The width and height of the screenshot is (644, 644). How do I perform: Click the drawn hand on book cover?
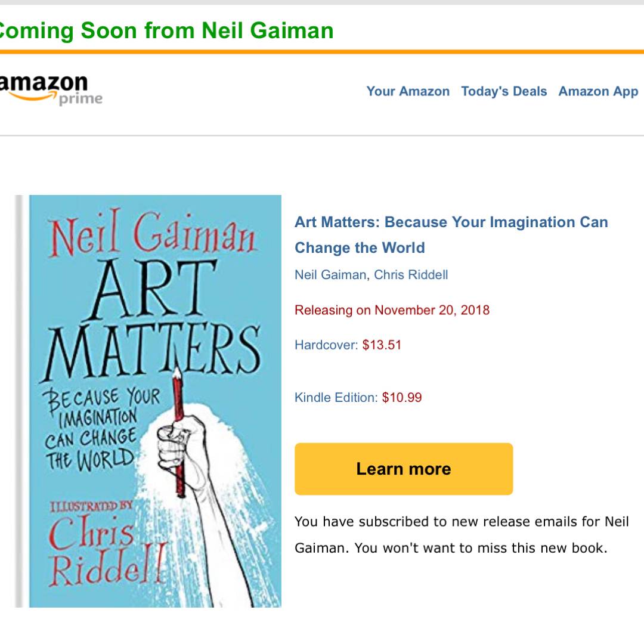pyautogui.click(x=179, y=444)
